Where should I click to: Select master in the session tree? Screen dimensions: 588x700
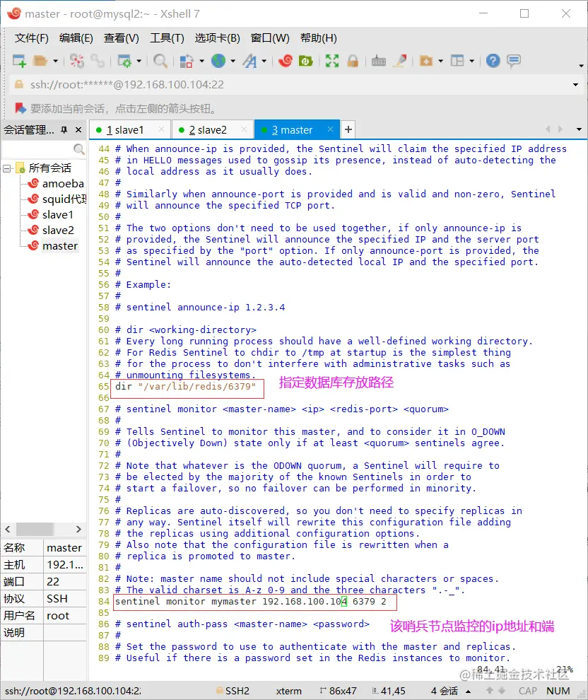coord(60,246)
